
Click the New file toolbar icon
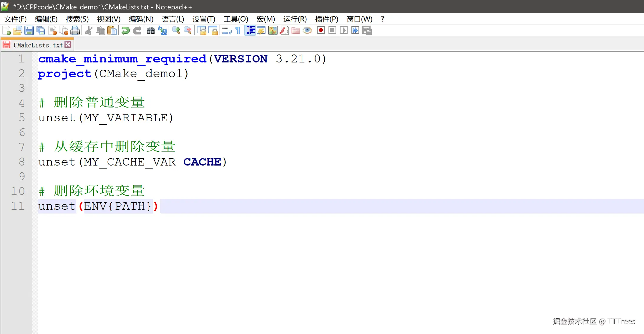tap(6, 30)
